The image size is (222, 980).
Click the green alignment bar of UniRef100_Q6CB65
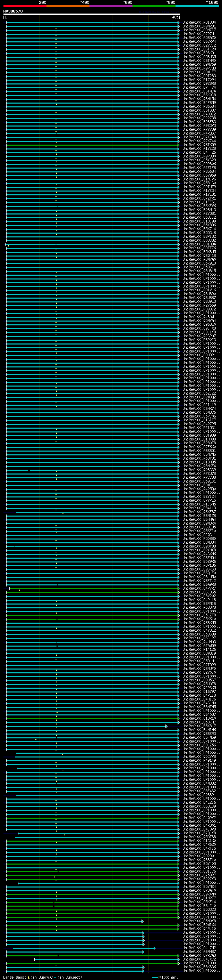coord(93,592)
